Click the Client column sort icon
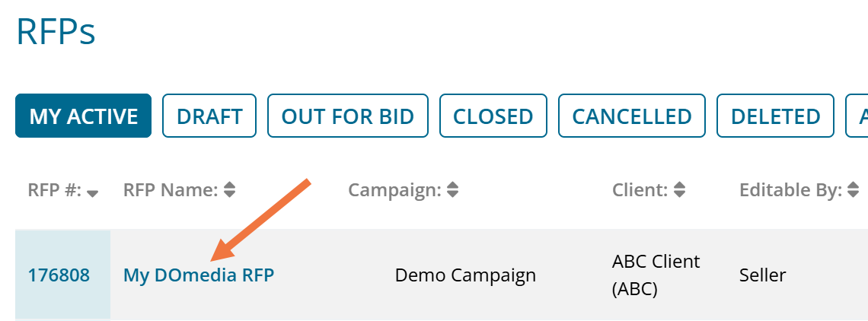 (x=680, y=190)
